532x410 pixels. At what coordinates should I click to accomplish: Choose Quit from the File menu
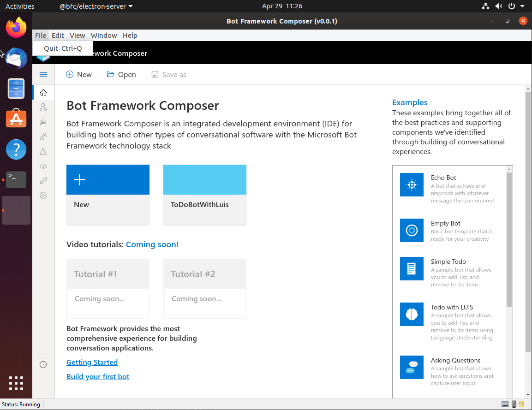coord(63,48)
